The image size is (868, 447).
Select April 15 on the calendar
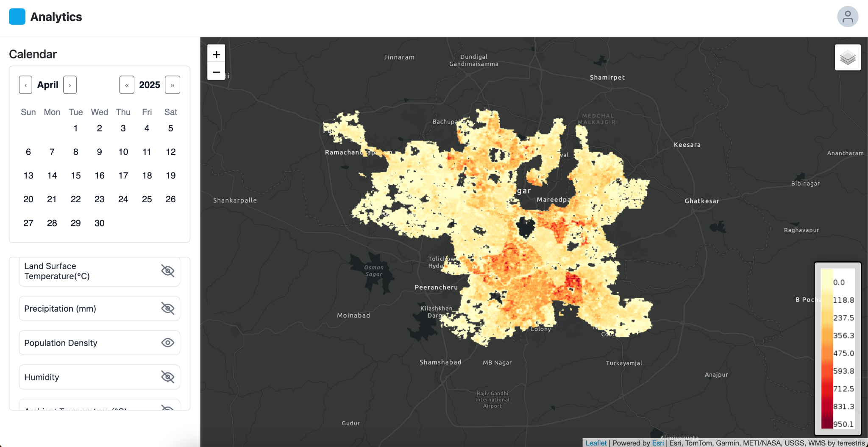pyautogui.click(x=75, y=175)
